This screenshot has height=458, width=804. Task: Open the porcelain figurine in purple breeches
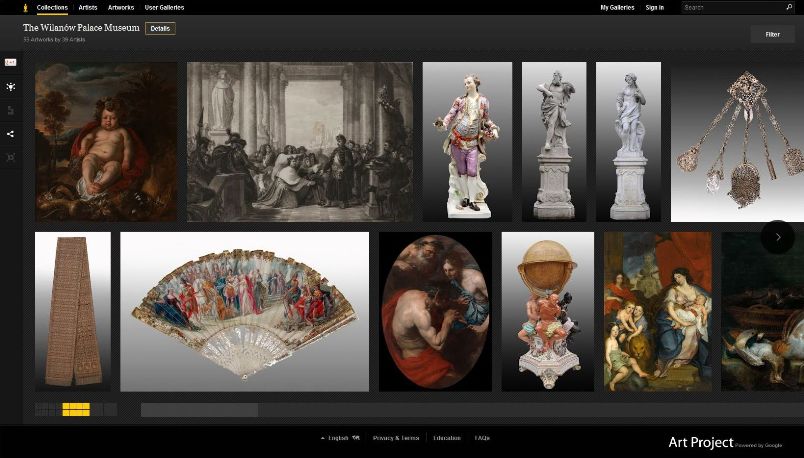click(x=467, y=142)
